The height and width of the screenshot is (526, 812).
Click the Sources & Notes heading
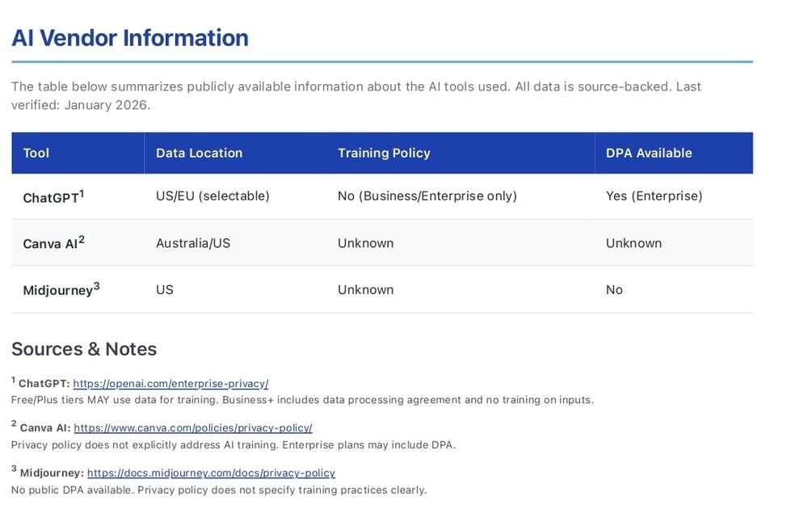[84, 349]
